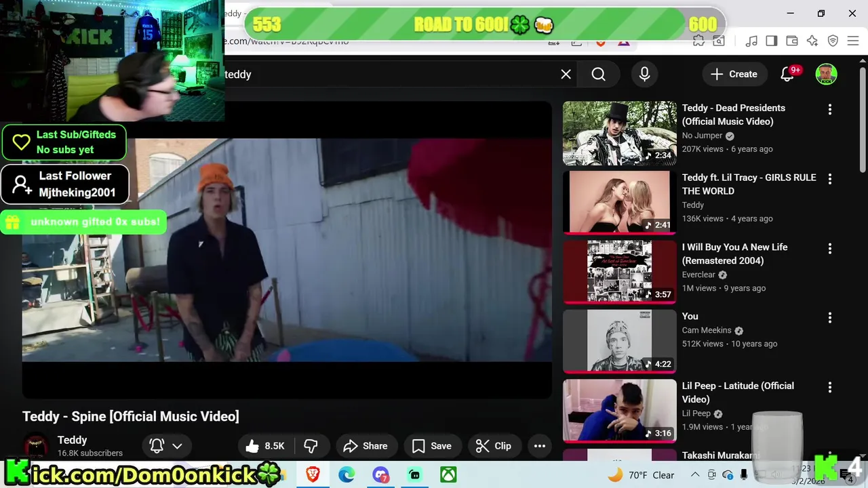This screenshot has width=868, height=488.
Task: Click the Brave browser taskbar icon
Action: (313, 474)
